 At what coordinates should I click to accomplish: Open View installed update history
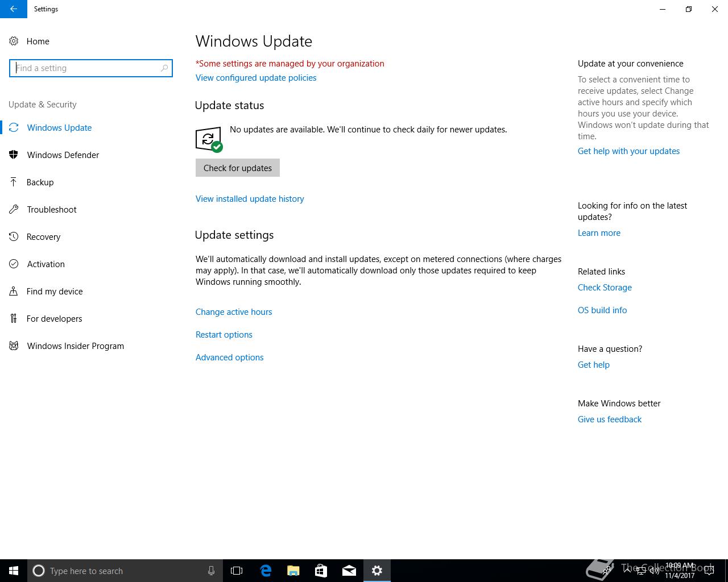tap(250, 199)
